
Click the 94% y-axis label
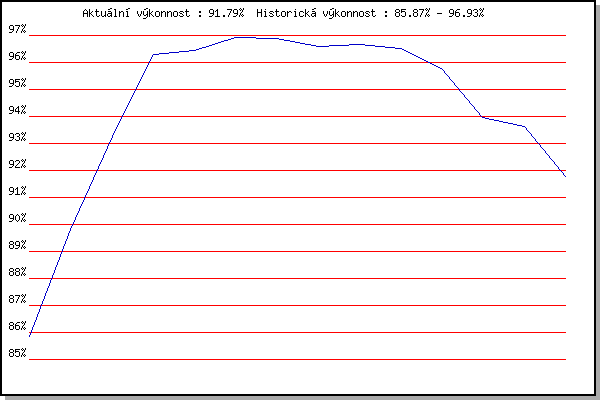17,110
